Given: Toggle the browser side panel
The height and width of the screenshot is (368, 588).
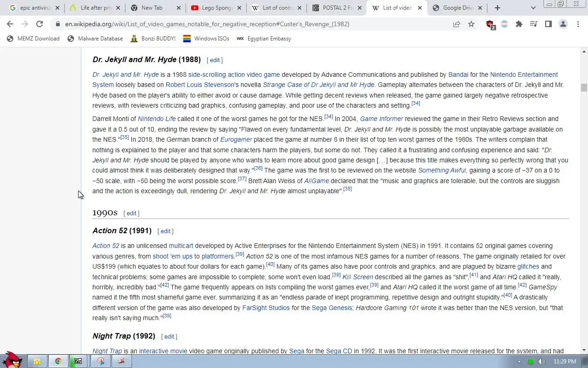Looking at the screenshot, I should pyautogui.click(x=548, y=24).
